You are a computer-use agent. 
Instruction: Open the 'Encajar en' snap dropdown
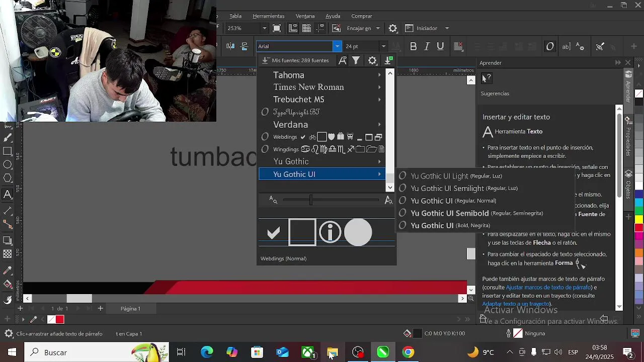378,28
